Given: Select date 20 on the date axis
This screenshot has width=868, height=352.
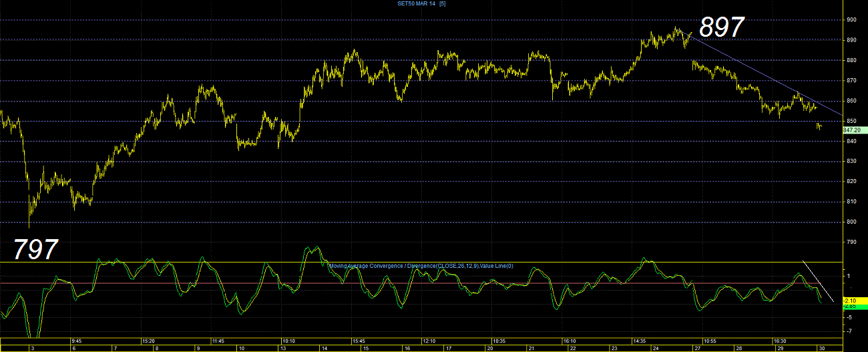Looking at the screenshot, I should click(x=490, y=348).
